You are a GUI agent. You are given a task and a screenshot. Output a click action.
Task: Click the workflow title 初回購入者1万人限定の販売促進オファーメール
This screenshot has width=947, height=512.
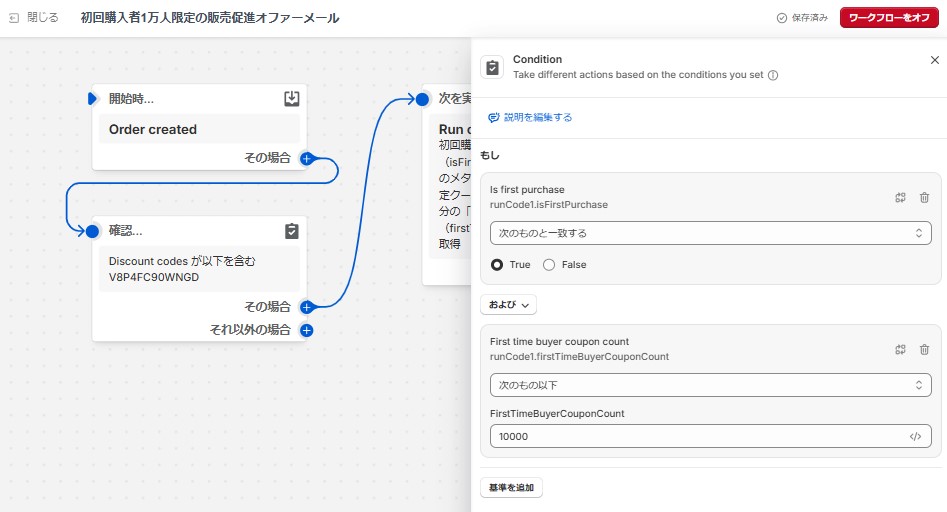pyautogui.click(x=210, y=18)
